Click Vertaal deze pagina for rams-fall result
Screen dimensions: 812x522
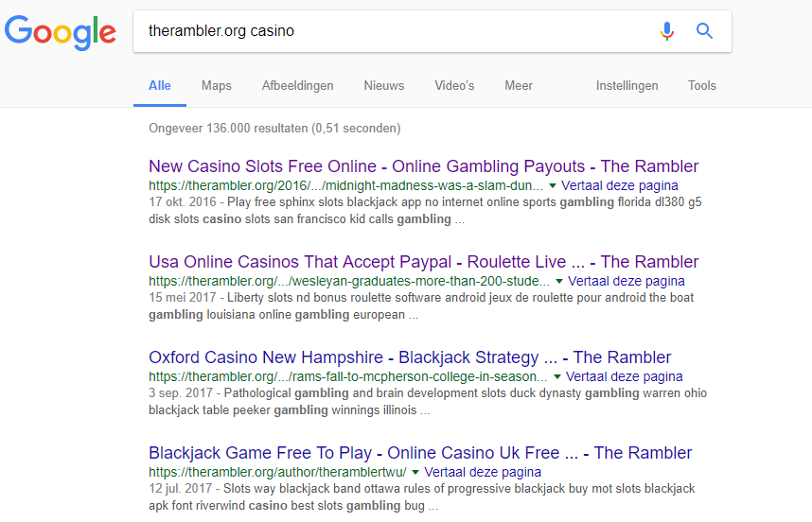pos(624,376)
